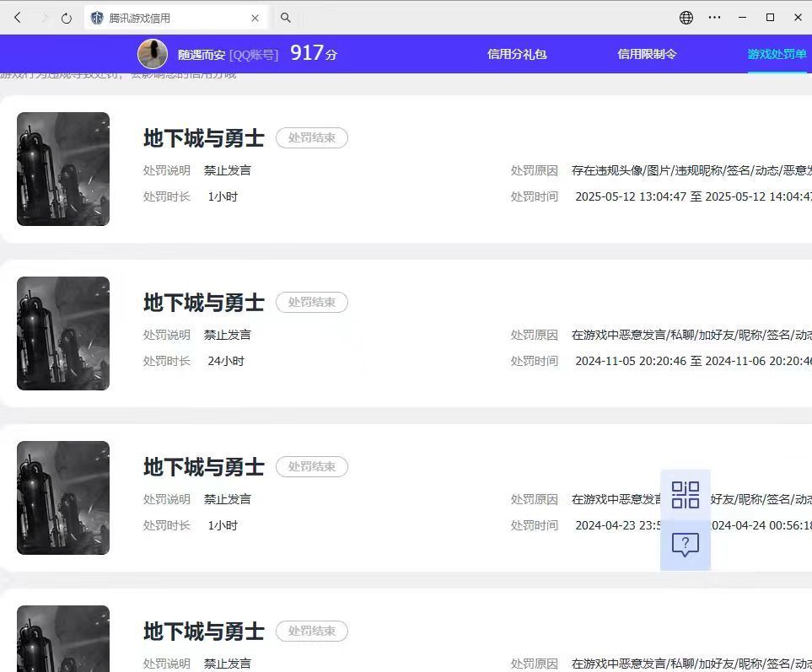
Task: Click the user avatar in header
Action: coord(153,54)
